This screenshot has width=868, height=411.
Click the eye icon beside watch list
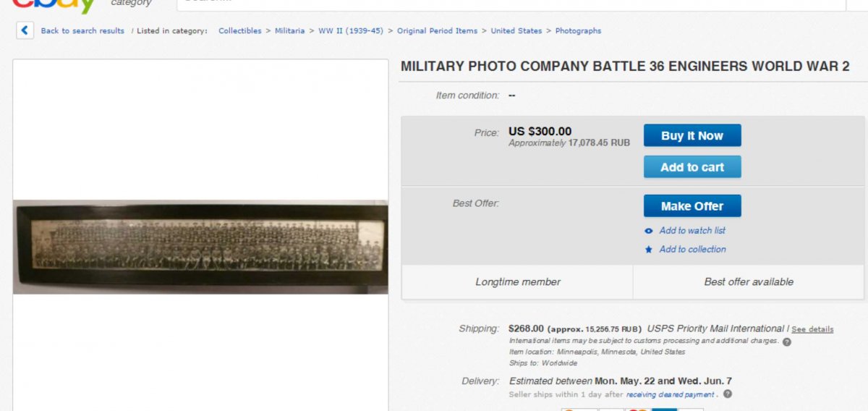(x=649, y=231)
